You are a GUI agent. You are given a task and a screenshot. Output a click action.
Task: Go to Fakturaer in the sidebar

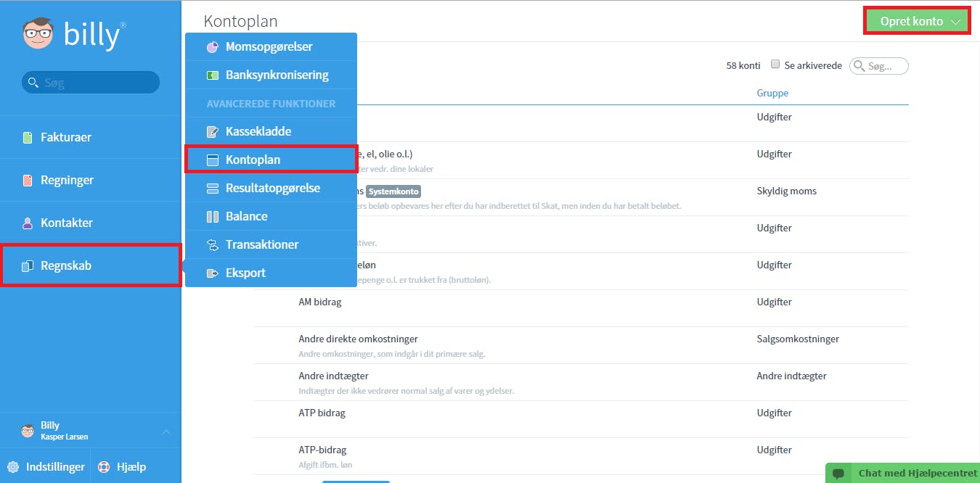91,138
